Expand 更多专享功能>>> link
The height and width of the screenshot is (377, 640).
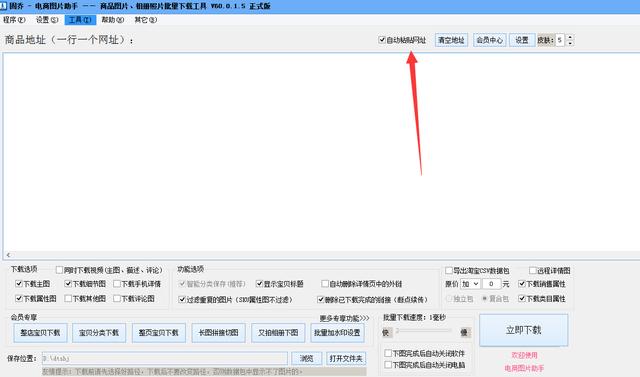[x=344, y=318]
